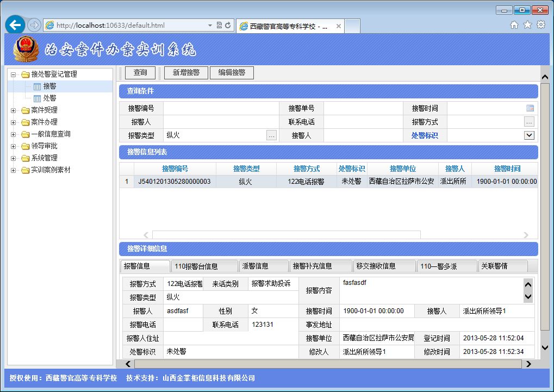This screenshot has height=392, width=554.
Task: Select 处警 in the navigation tree
Action: (50, 98)
